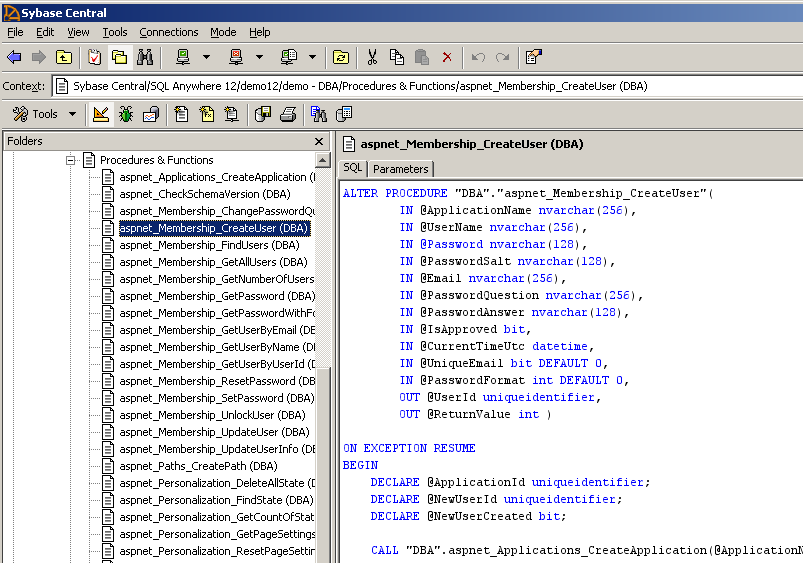Click the database calculator icon
This screenshot has width=803, height=563.
tap(344, 114)
